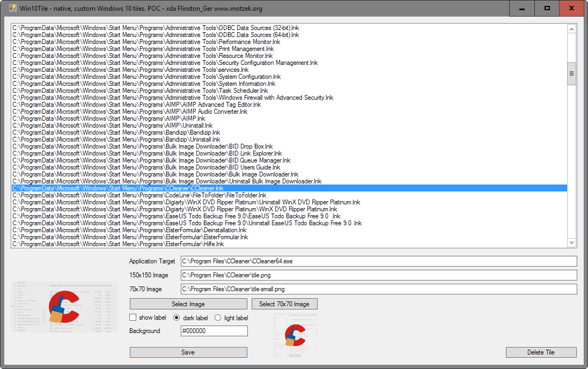
Task: Enable the show label checkbox
Action: 133,318
